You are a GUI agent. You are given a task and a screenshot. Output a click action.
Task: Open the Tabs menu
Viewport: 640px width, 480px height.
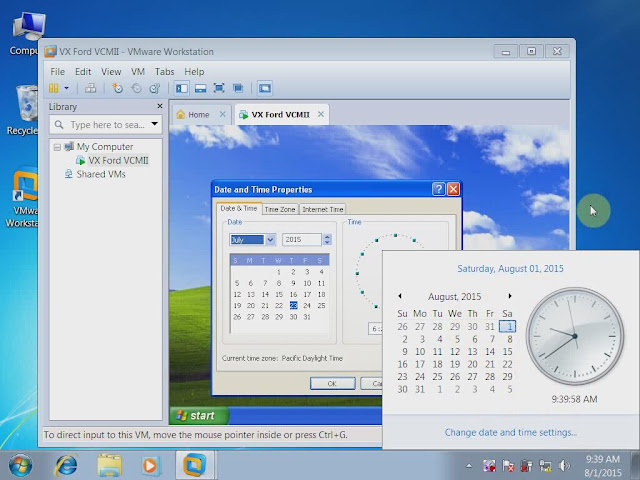coord(164,71)
